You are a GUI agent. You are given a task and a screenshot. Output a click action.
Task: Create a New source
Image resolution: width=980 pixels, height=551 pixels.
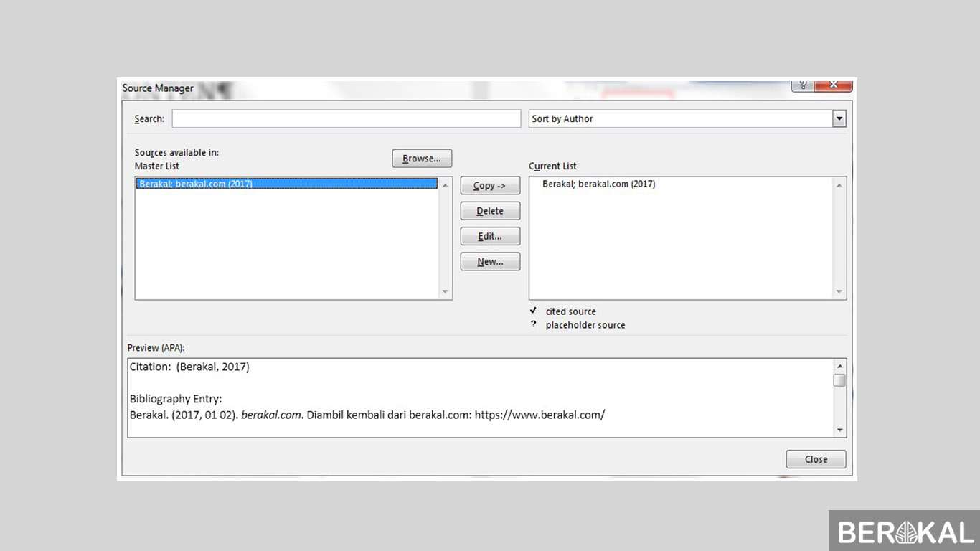point(490,262)
